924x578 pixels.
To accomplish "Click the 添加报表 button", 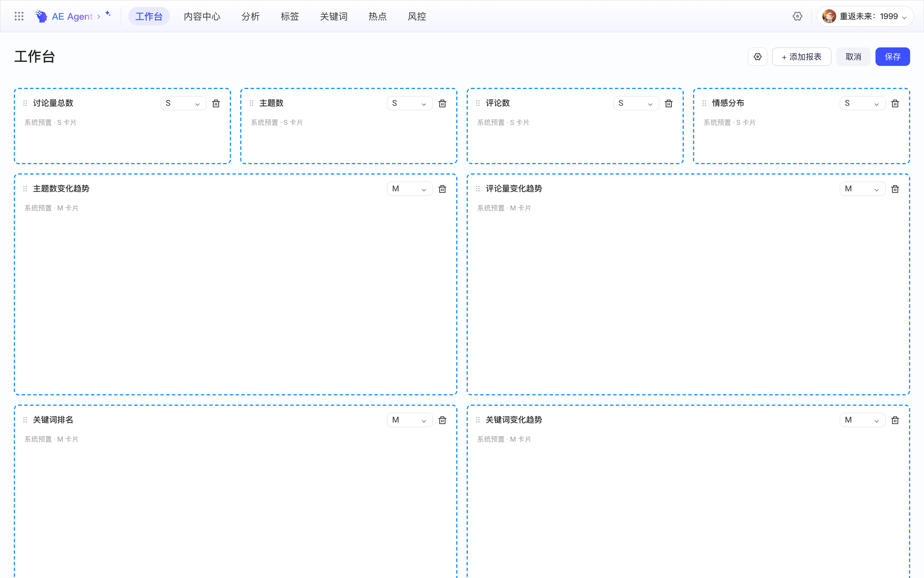I will click(802, 57).
